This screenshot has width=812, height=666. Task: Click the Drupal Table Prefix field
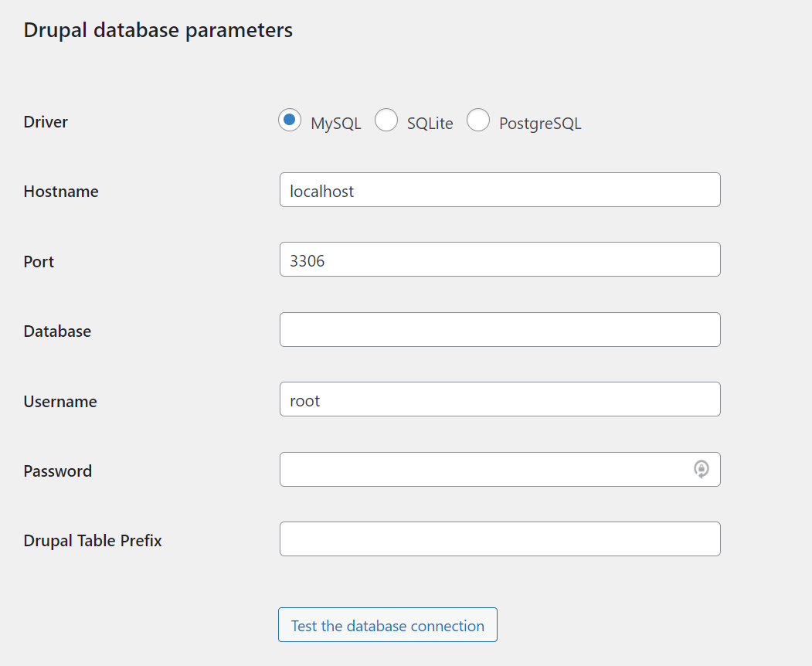499,539
